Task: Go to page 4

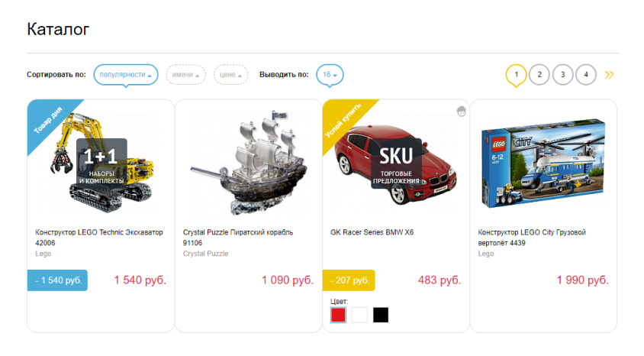Action: pyautogui.click(x=586, y=75)
